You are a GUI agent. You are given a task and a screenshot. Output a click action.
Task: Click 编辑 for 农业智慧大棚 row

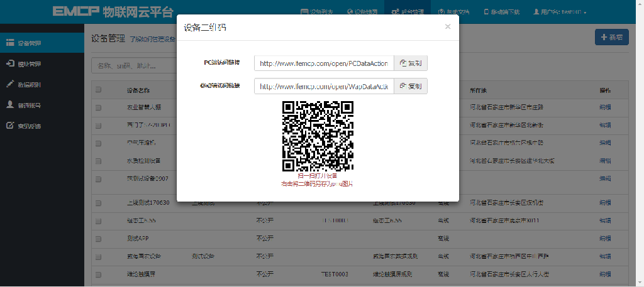point(605,107)
